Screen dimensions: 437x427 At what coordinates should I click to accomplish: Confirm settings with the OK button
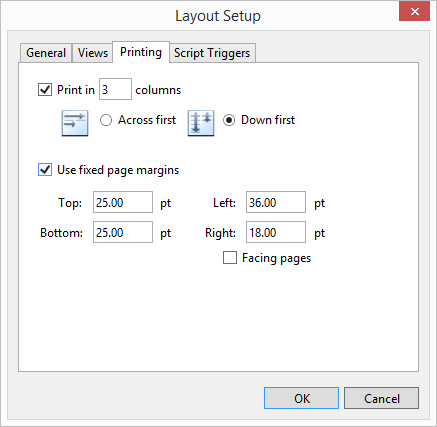click(x=301, y=398)
